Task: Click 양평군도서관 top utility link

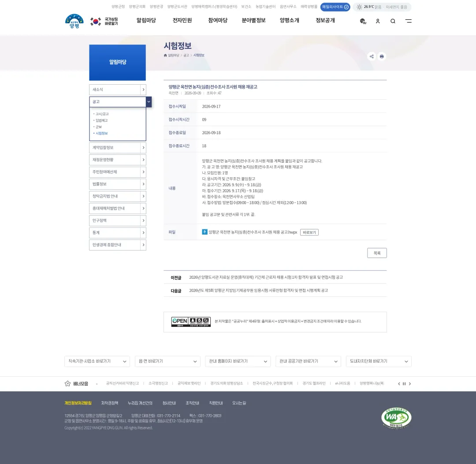Action: point(177,7)
